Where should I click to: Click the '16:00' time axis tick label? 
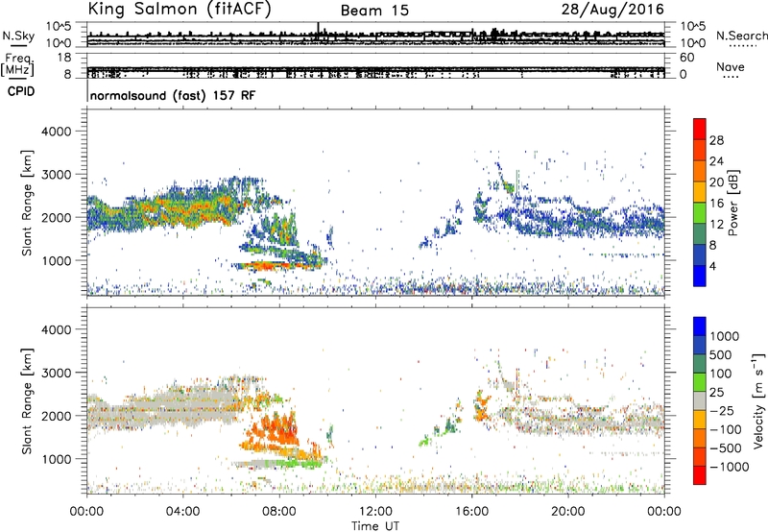(471, 512)
